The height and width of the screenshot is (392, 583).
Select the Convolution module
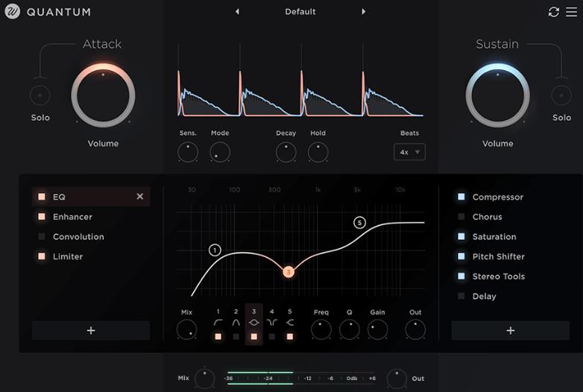78,237
